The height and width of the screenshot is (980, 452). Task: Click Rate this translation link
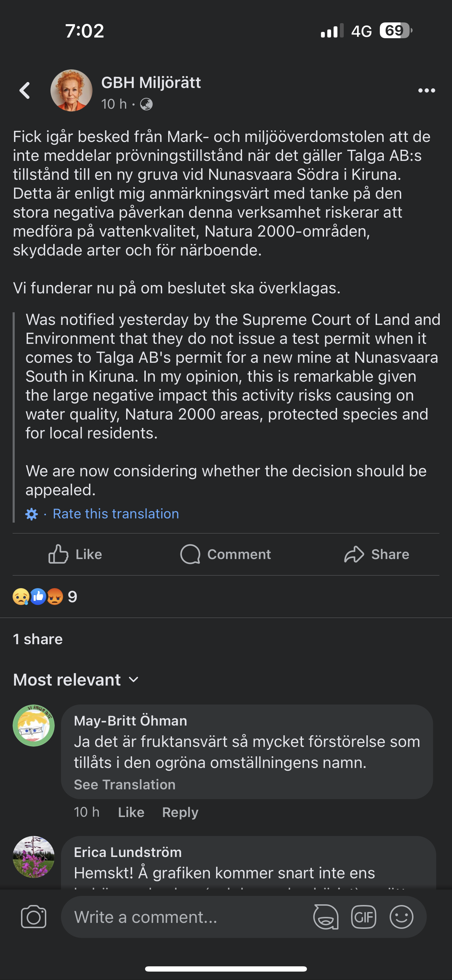pos(116,514)
